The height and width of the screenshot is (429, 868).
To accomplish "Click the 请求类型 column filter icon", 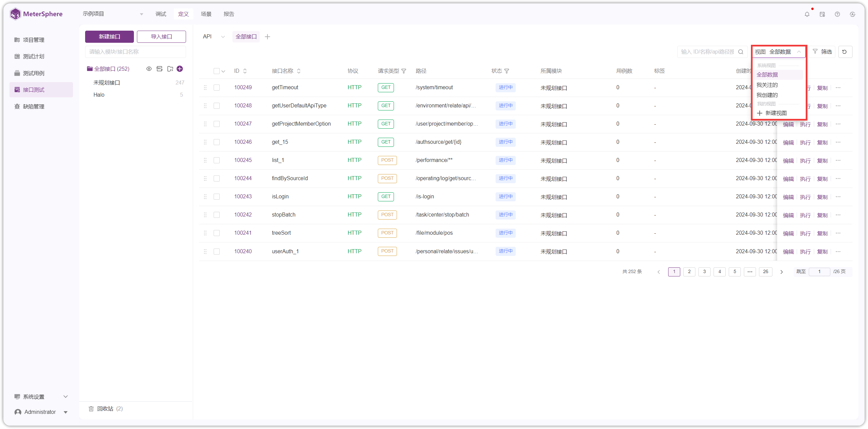I will coord(404,71).
